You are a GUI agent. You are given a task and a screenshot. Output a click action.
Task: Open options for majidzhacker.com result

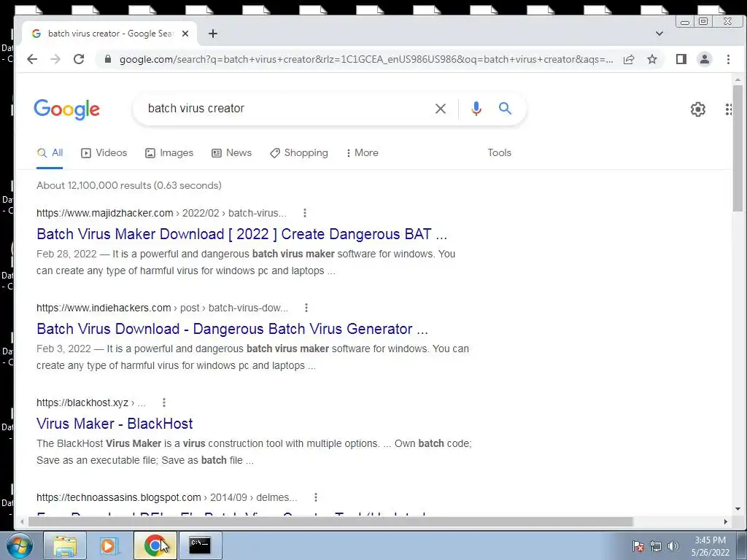click(x=305, y=213)
